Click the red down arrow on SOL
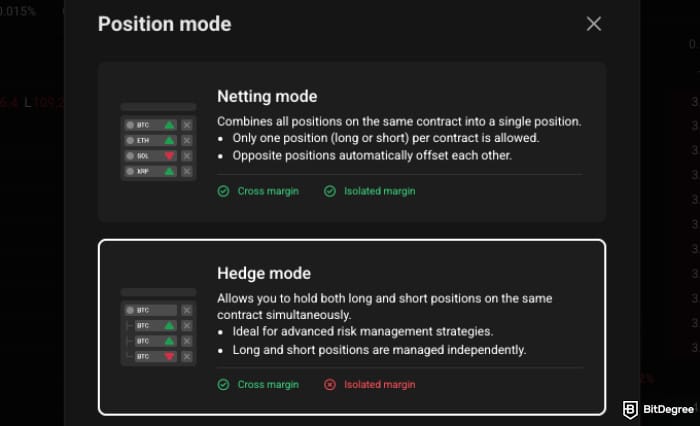The image size is (700, 426). pos(169,156)
